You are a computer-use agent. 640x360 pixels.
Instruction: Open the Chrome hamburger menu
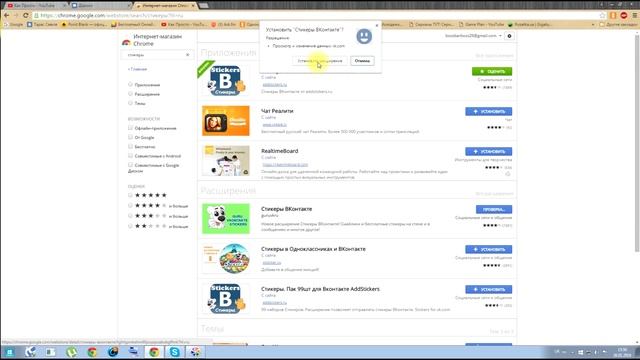(x=635, y=16)
